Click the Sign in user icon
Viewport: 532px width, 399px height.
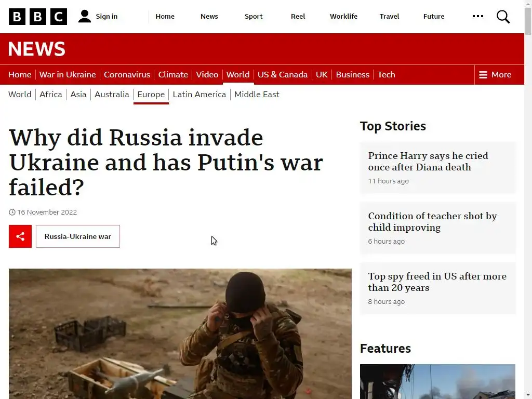tap(85, 16)
